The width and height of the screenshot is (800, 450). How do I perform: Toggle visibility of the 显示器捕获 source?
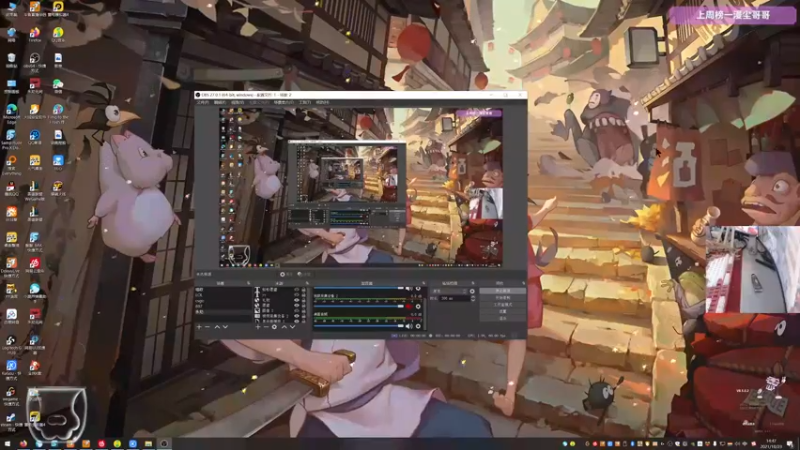tap(296, 321)
